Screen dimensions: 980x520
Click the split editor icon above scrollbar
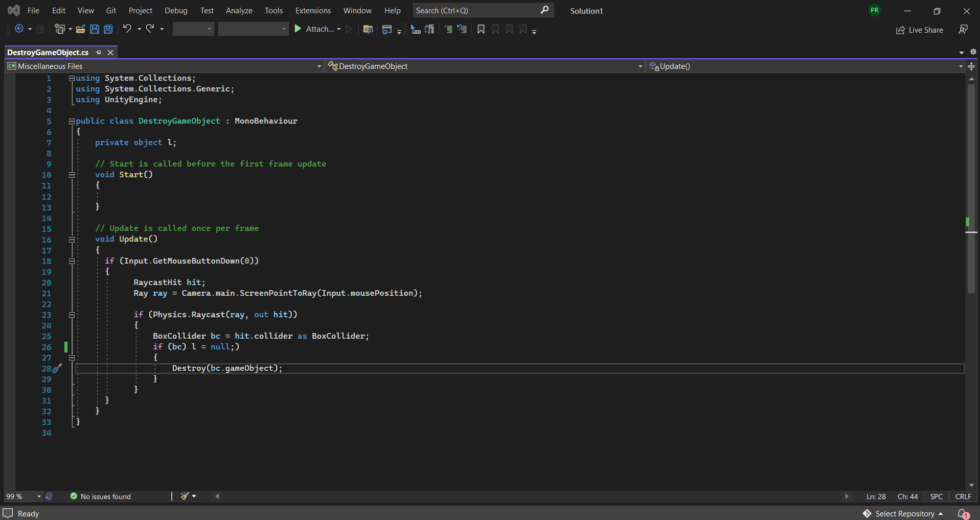point(971,66)
